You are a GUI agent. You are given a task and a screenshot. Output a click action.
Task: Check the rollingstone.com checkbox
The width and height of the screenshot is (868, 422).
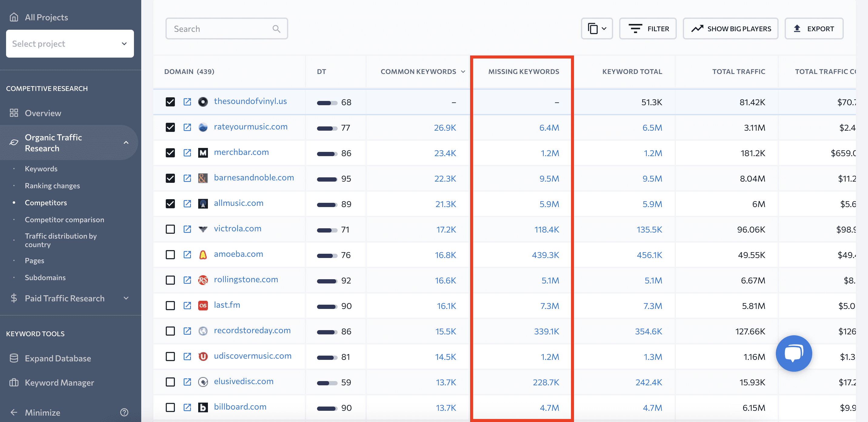click(x=171, y=280)
